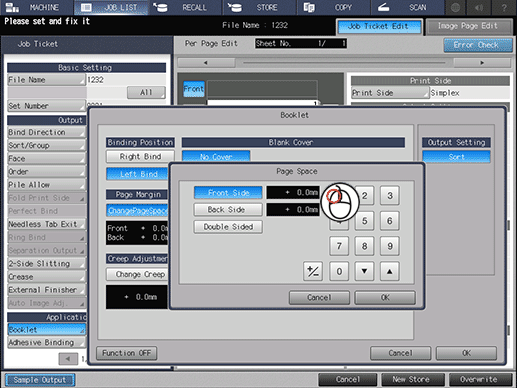Image resolution: width=517 pixels, height=388 pixels.
Task: Tap keypad number 6
Action: point(390,221)
